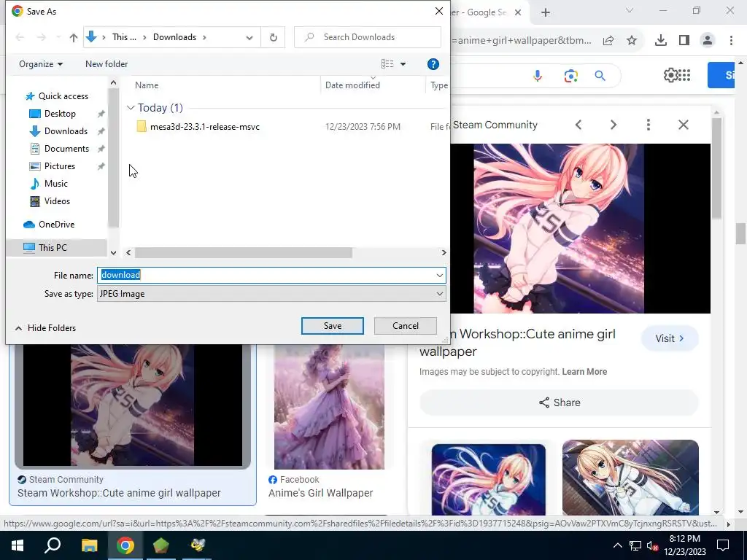
Task: Open a new Chrome tab
Action: click(546, 13)
